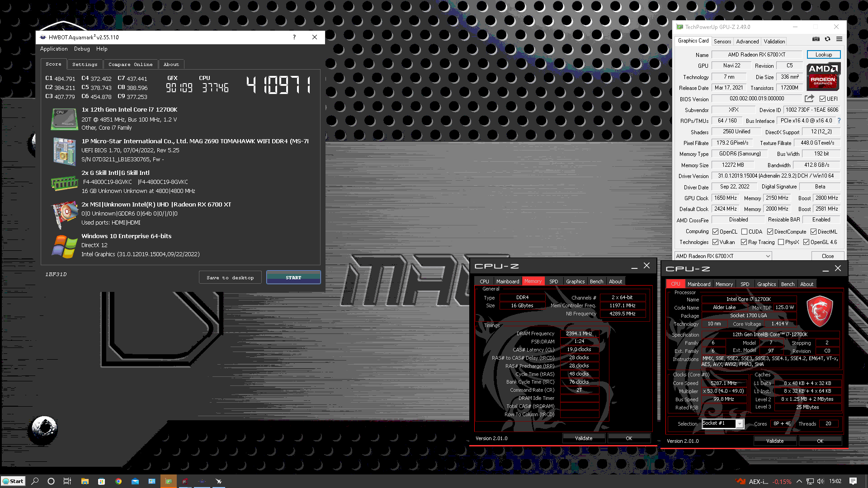The height and width of the screenshot is (488, 868).
Task: Click the BIOS export share icon in GPU-Z
Action: 809,99
